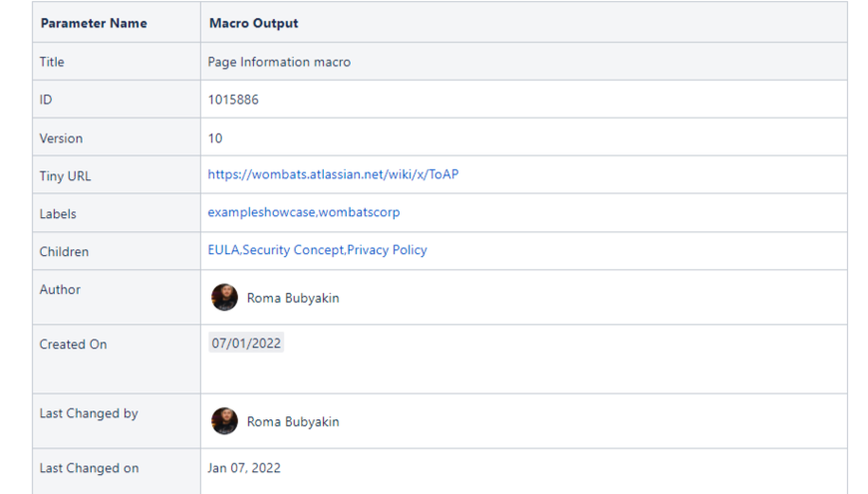This screenshot has height=494, width=868.
Task: Click the Jan 07, 2022 date text
Action: 244,468
